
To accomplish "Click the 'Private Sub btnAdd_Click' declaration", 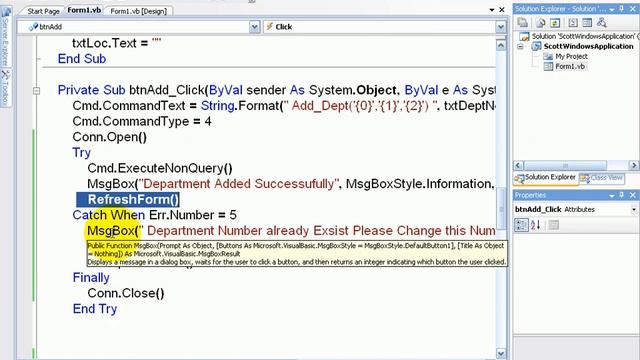I will [x=276, y=90].
